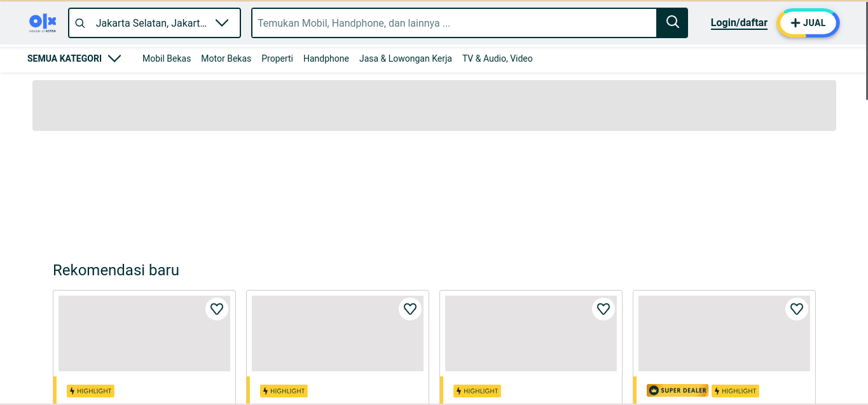868x405 pixels.
Task: Click the search magnifier button
Action: pos(672,23)
